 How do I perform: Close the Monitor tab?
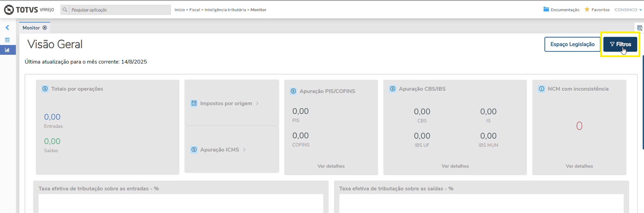(x=45, y=28)
